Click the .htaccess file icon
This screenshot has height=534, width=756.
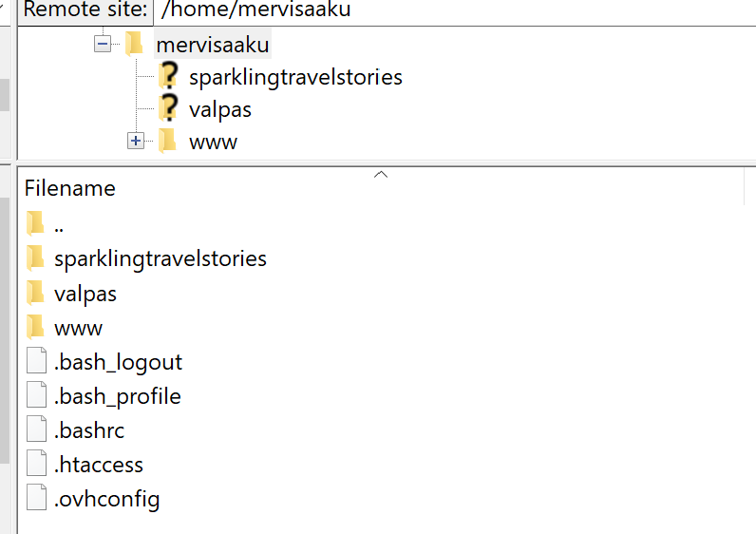[x=36, y=465]
